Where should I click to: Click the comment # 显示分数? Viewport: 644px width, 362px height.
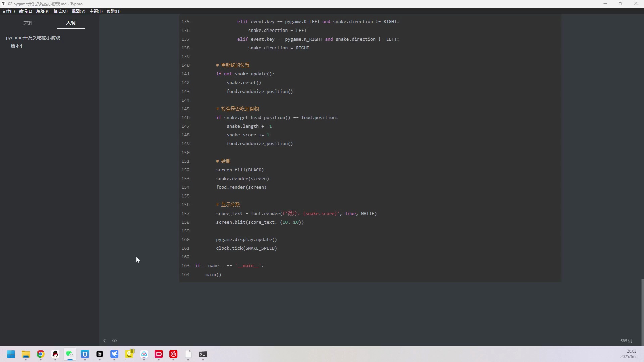tap(228, 204)
